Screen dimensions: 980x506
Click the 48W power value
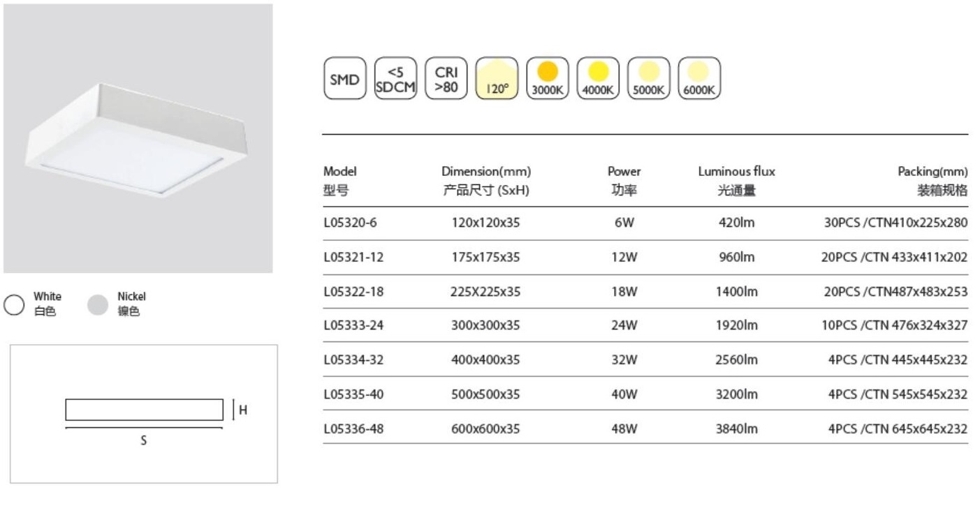(x=624, y=429)
